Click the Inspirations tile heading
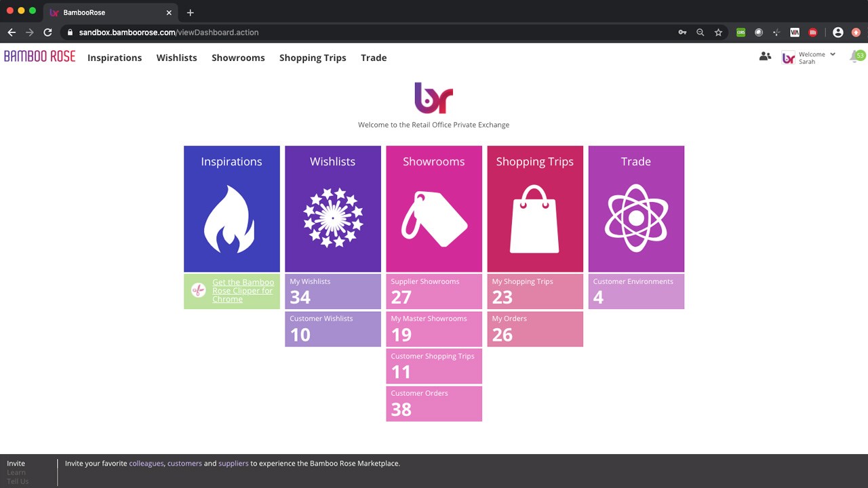 point(231,161)
